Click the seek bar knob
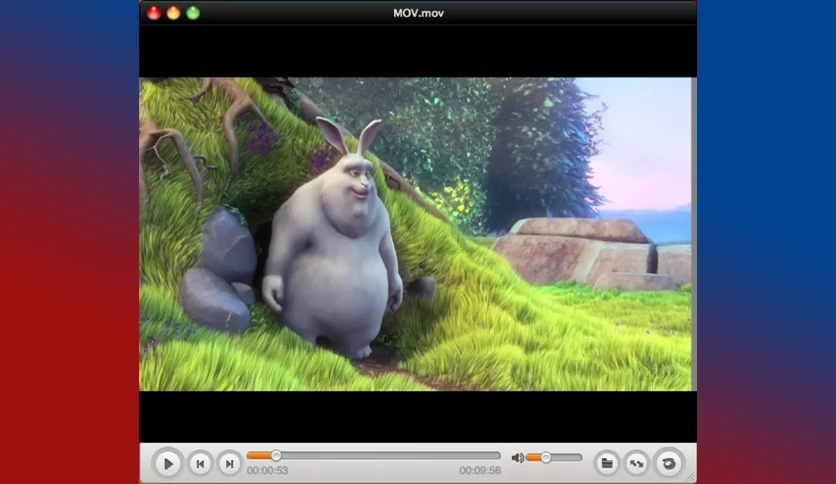836x484 pixels. tap(276, 456)
